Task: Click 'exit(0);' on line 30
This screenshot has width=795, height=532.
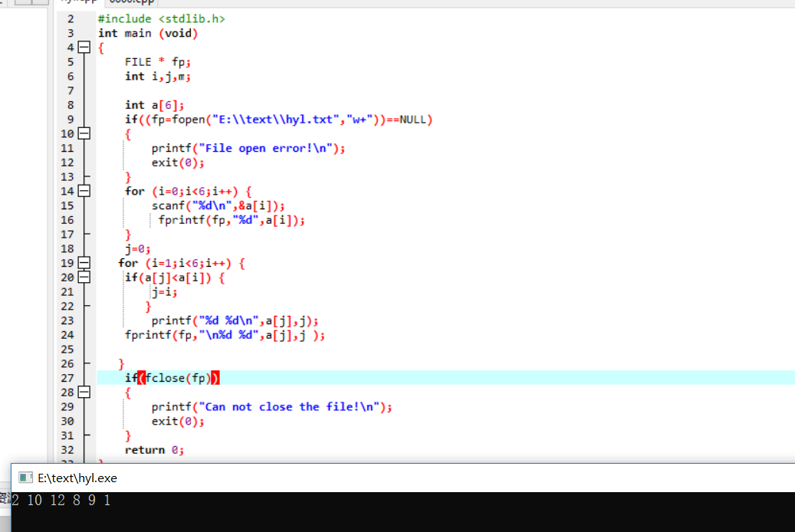Action: pyautogui.click(x=177, y=421)
